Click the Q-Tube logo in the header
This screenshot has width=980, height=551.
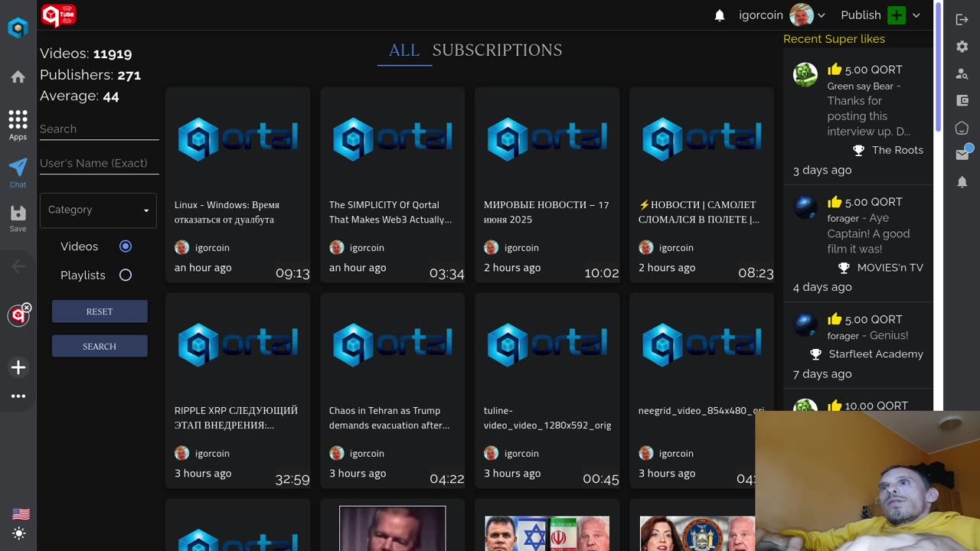(58, 15)
